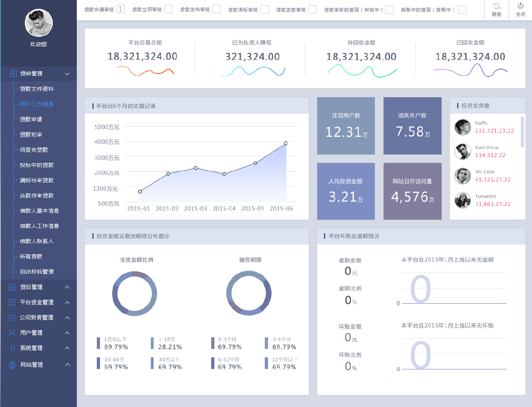Click the 1万元以下 legend color swatch
This screenshot has height=407, width=532.
pyautogui.click(x=98, y=343)
